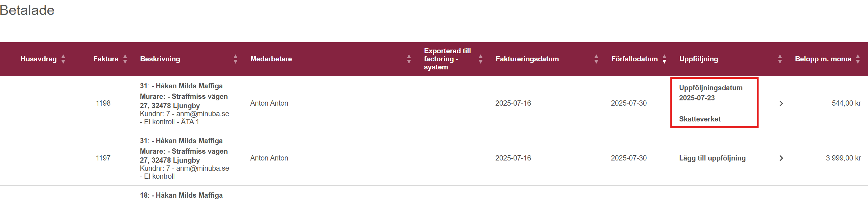This screenshot has width=868, height=202.
Task: Sort by Faktureringsdatum arrows icon
Action: point(596,59)
